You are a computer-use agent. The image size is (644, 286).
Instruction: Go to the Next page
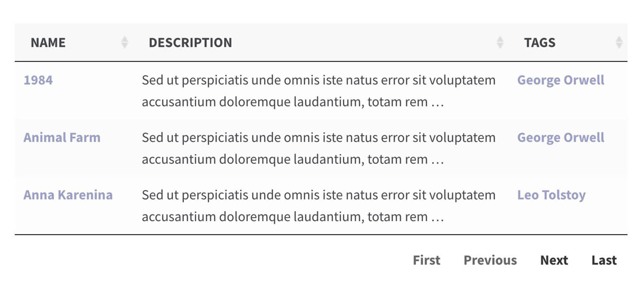tap(554, 260)
